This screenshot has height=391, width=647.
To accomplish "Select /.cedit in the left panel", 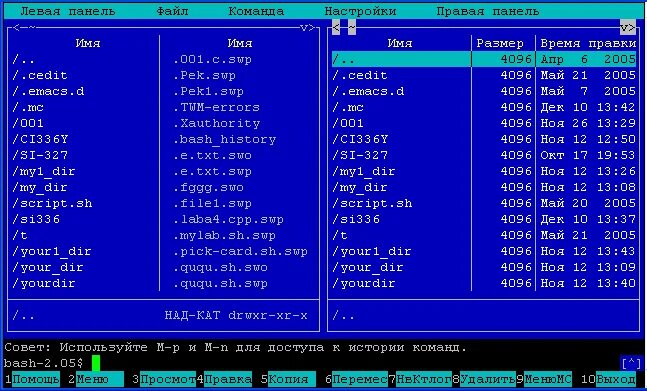I will (x=40, y=75).
